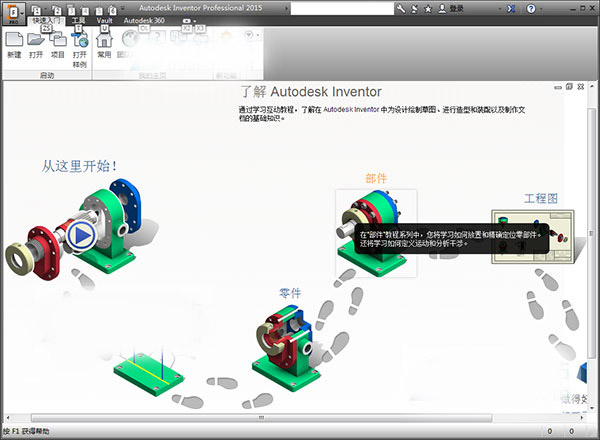
Task: Play the getting started tutorial video
Action: click(81, 236)
